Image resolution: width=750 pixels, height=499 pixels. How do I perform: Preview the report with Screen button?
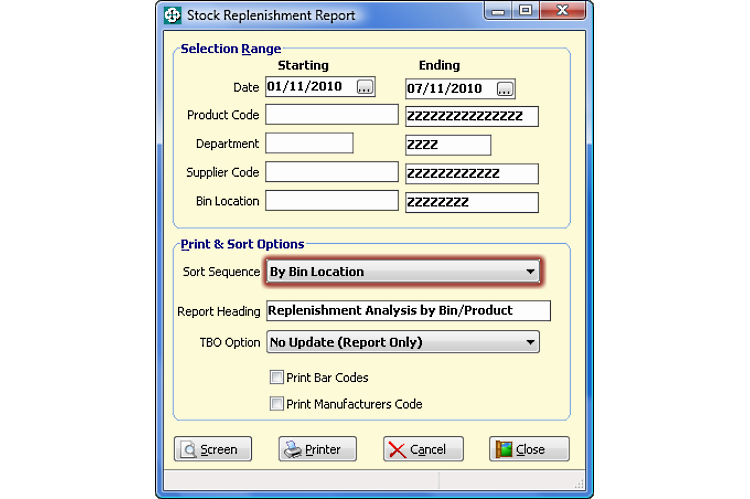213,449
